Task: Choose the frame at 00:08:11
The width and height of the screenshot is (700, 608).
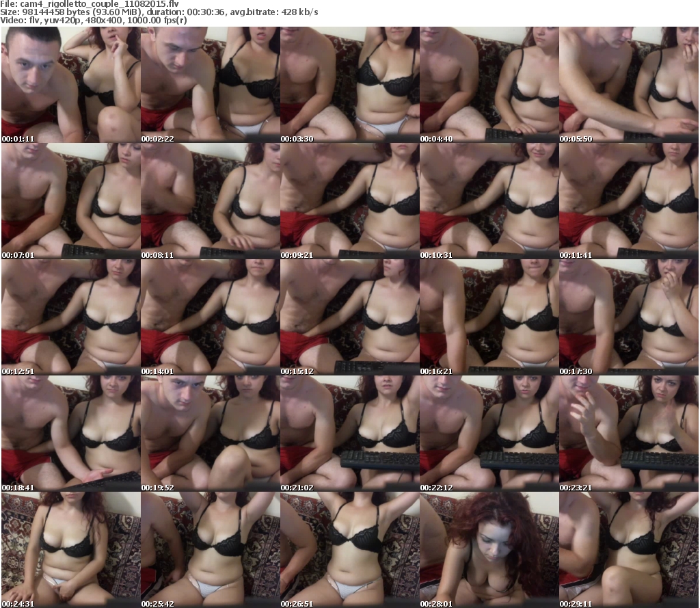Action: (211, 201)
